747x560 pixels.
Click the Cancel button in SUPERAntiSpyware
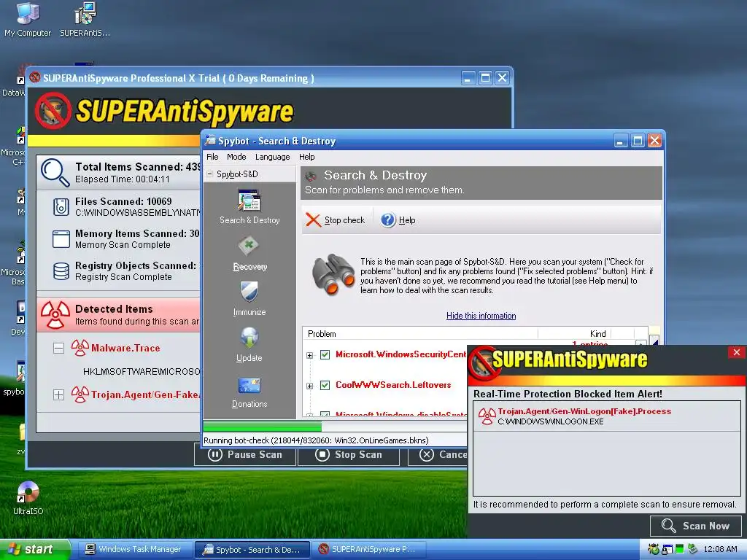click(438, 455)
